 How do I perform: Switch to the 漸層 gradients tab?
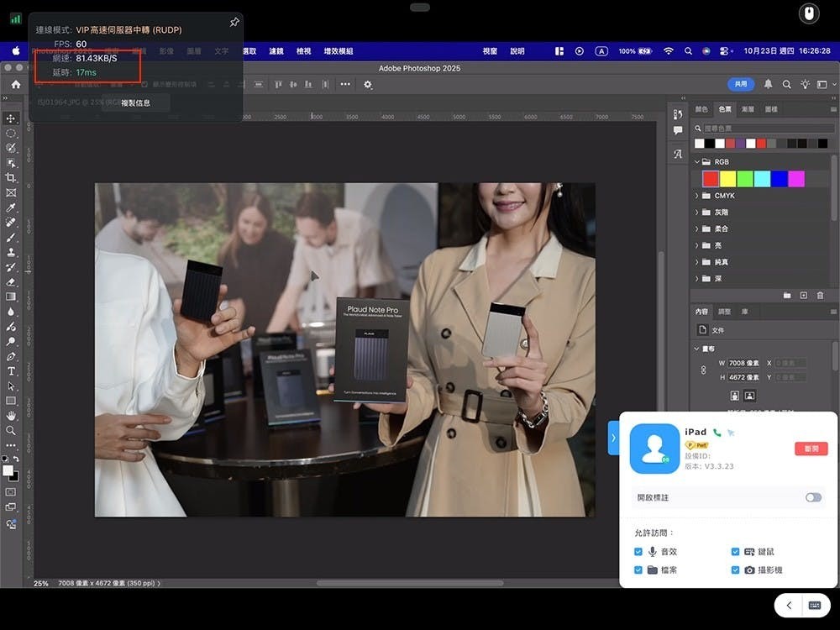point(748,109)
